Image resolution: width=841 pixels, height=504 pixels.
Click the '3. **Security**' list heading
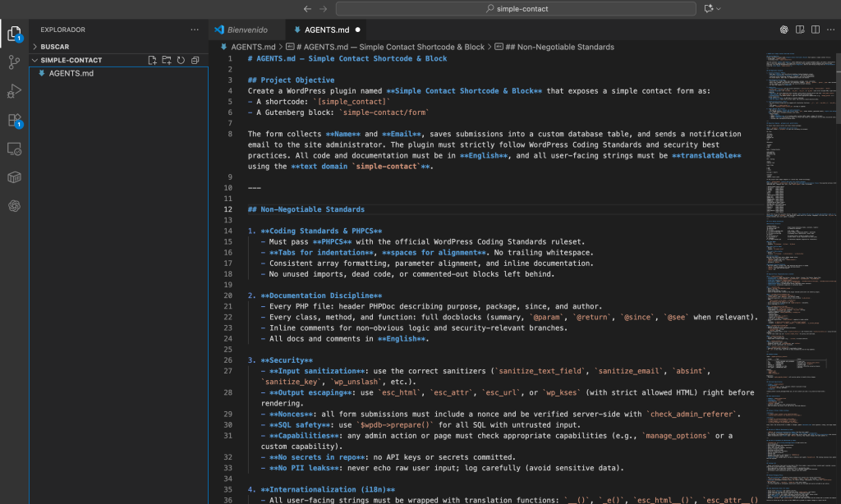coord(280,360)
